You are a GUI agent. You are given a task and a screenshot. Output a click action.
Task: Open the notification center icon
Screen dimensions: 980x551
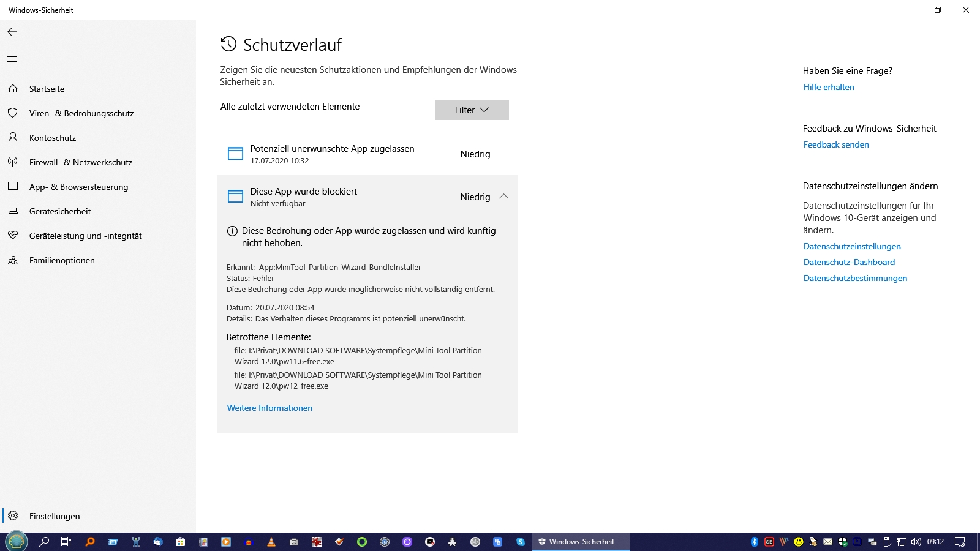click(960, 542)
